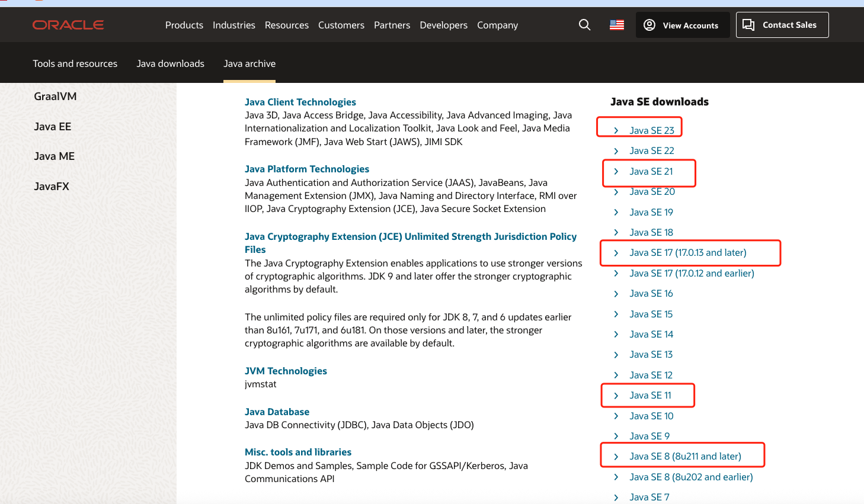Click chevron beside Java SE 19
Image resolution: width=864 pixels, height=504 pixels.
click(616, 212)
